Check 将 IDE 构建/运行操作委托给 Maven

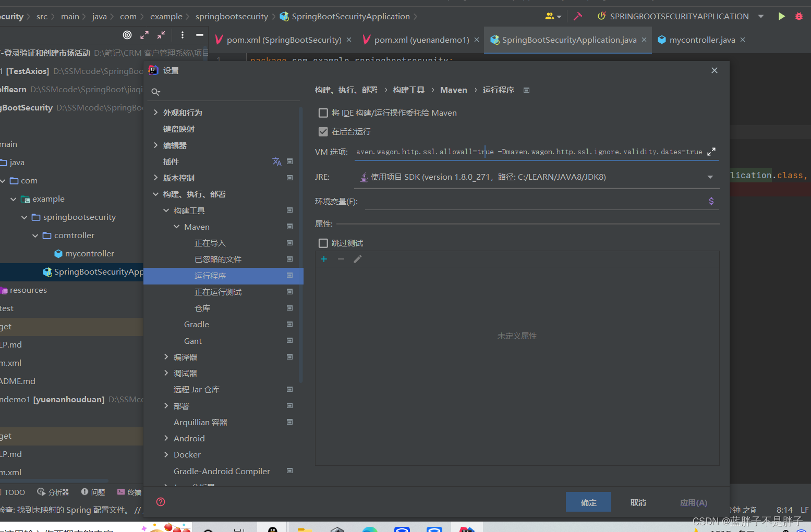click(323, 113)
